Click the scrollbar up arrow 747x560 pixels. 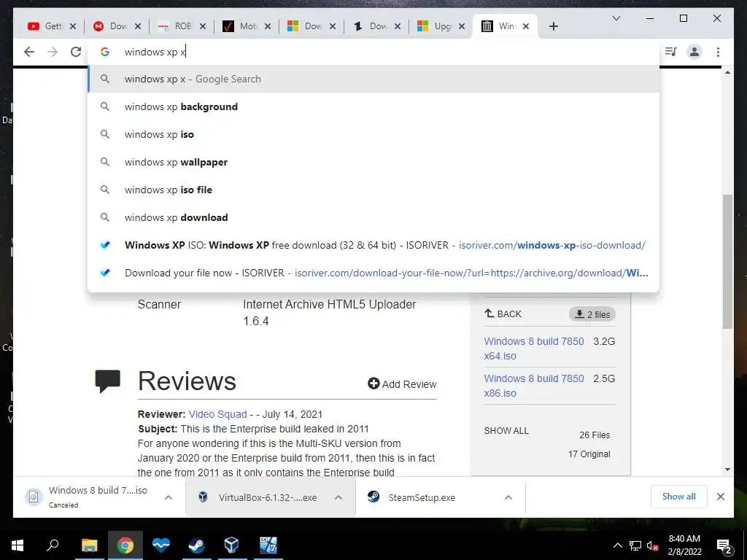727,72
